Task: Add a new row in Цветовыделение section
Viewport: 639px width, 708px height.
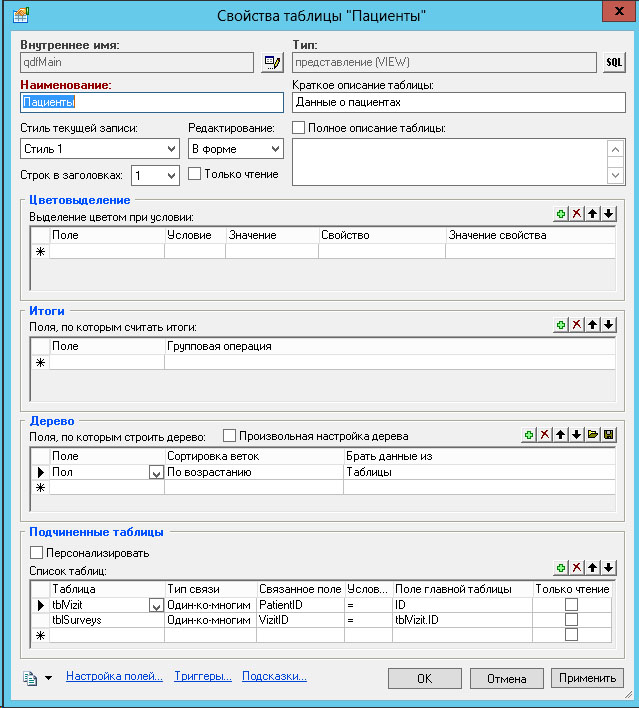Action: click(x=561, y=214)
